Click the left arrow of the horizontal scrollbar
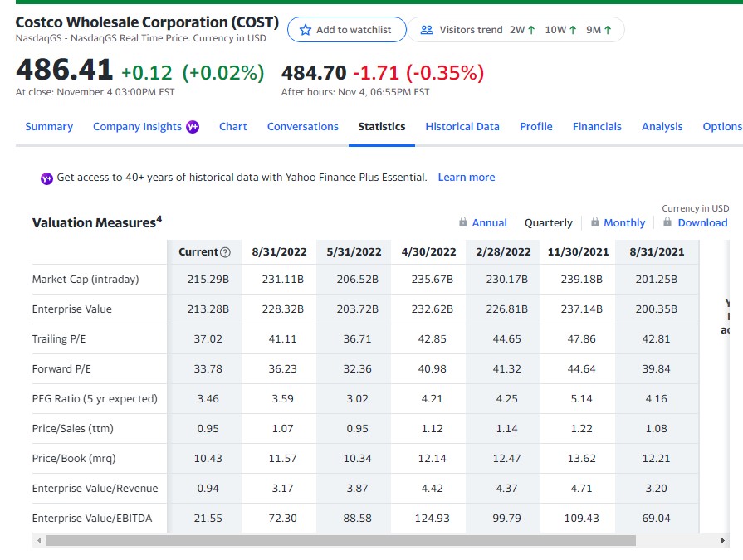 tap(37, 541)
